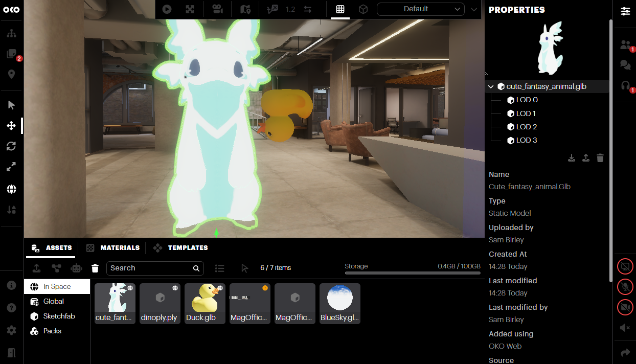Open the Default view mode dropdown

(x=420, y=9)
